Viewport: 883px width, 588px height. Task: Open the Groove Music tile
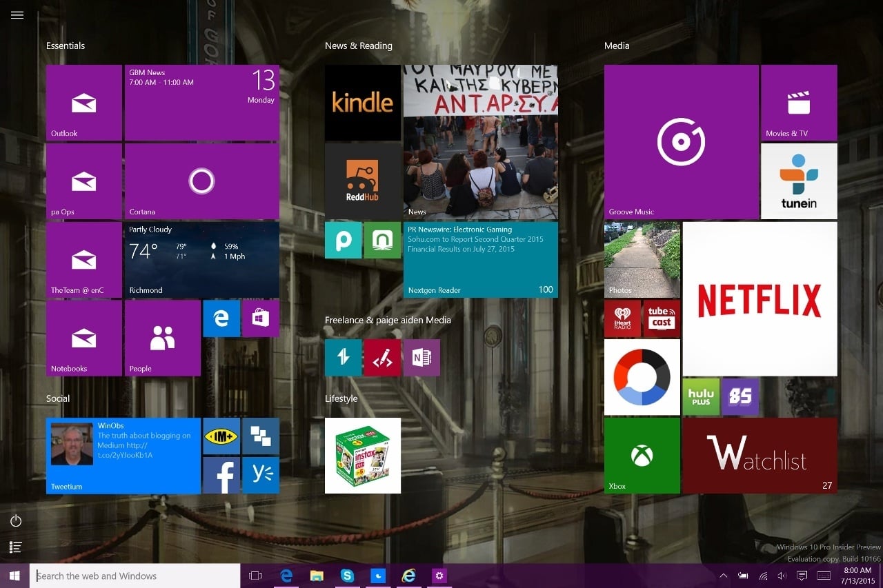pyautogui.click(x=681, y=142)
